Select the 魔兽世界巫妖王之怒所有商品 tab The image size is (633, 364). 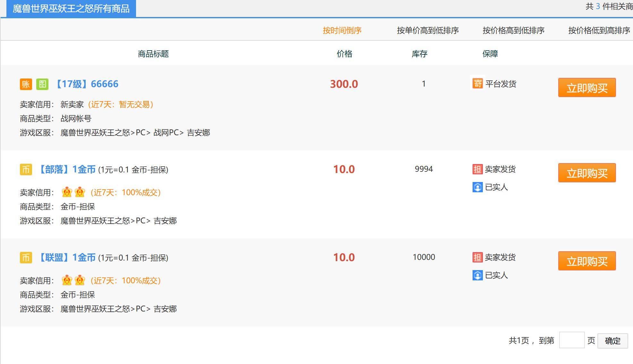coord(71,9)
